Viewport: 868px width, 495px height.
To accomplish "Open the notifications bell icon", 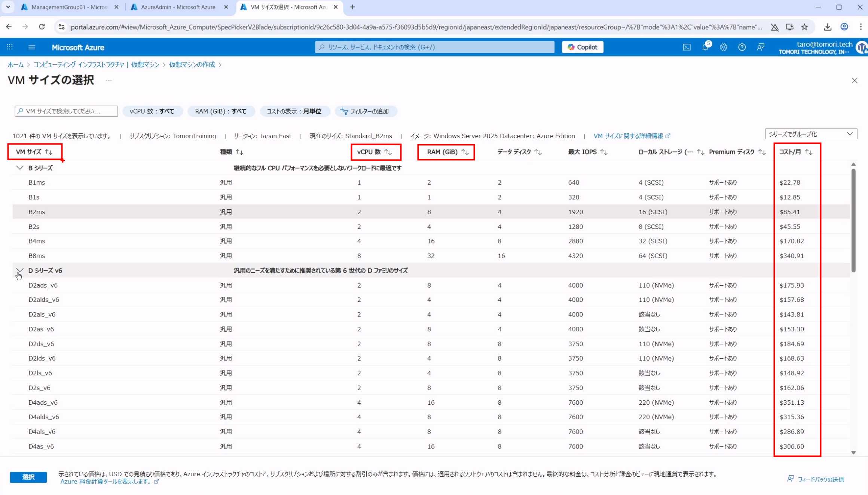I will (x=705, y=47).
